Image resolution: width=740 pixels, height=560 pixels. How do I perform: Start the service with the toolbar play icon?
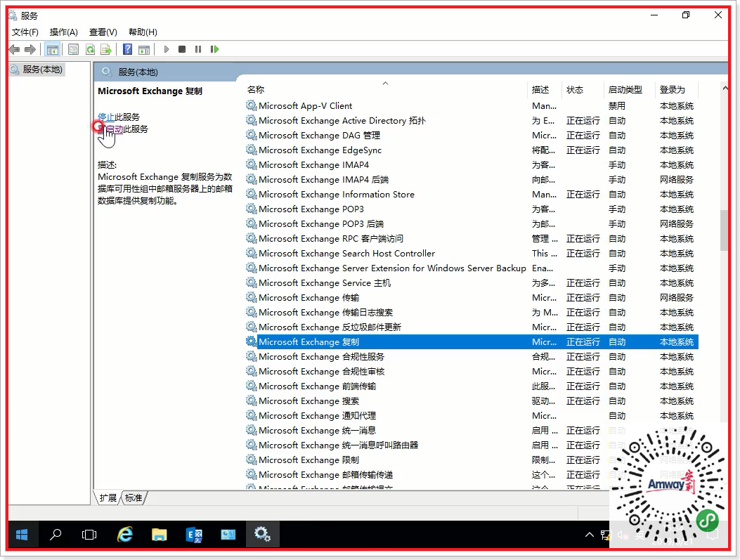166,49
